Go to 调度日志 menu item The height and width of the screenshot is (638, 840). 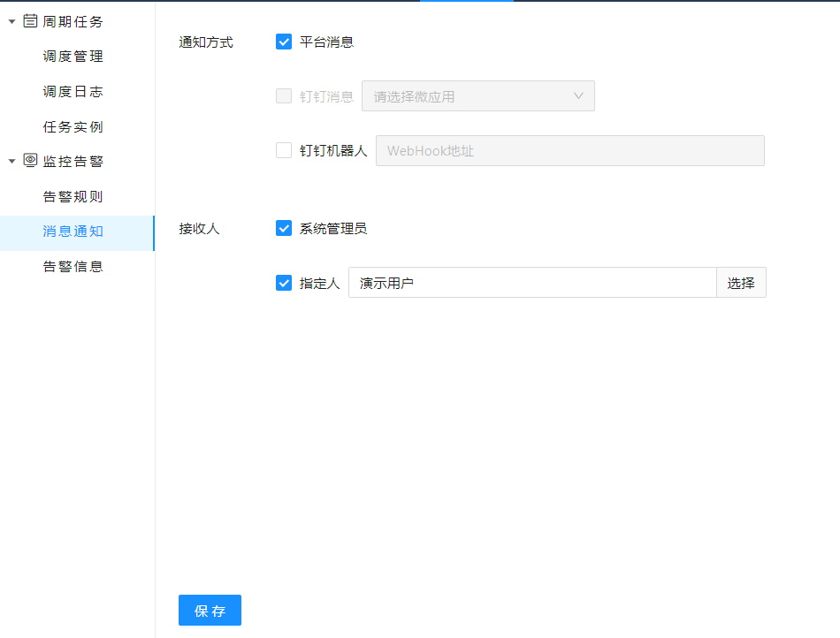pos(73,92)
